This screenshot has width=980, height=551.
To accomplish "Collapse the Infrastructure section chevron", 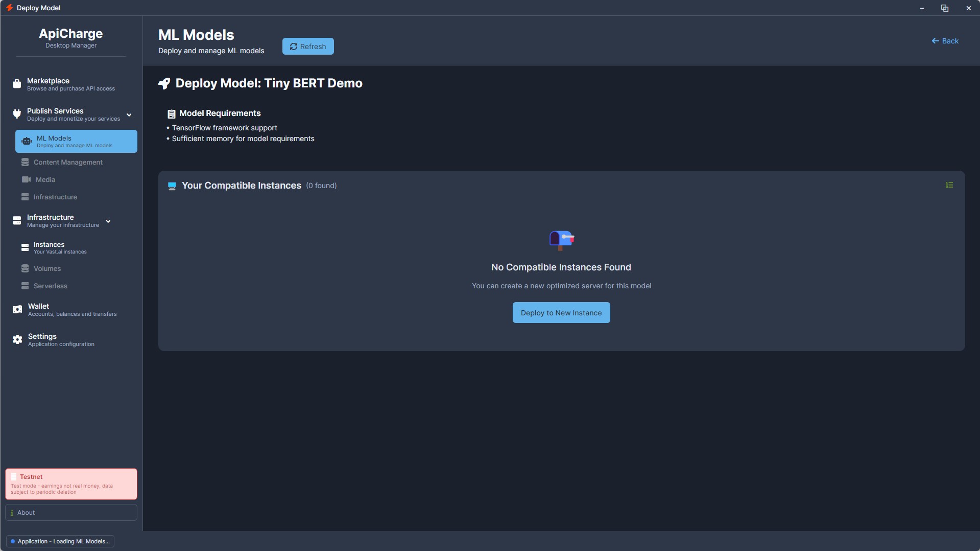I will point(108,221).
